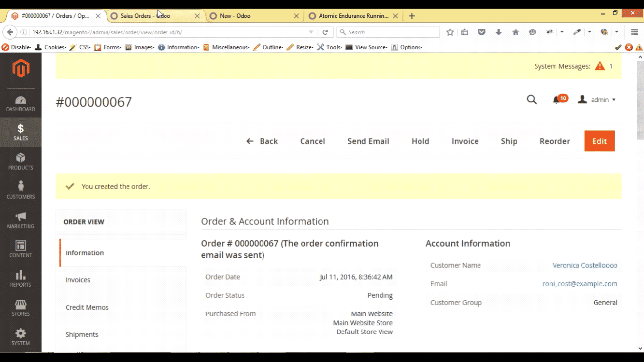This screenshot has height=362, width=644.
Task: Open the Stores sidebar menu
Action: [x=21, y=308]
